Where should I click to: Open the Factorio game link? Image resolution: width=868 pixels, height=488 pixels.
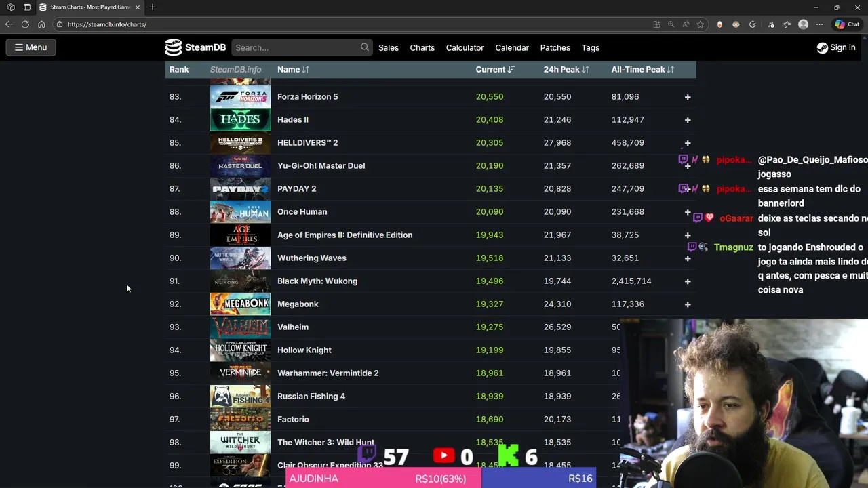point(293,419)
